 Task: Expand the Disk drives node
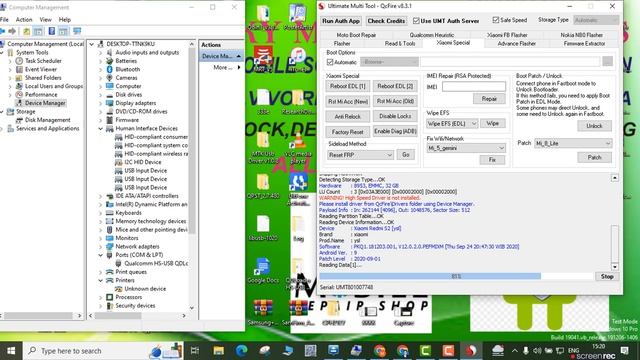point(100,95)
